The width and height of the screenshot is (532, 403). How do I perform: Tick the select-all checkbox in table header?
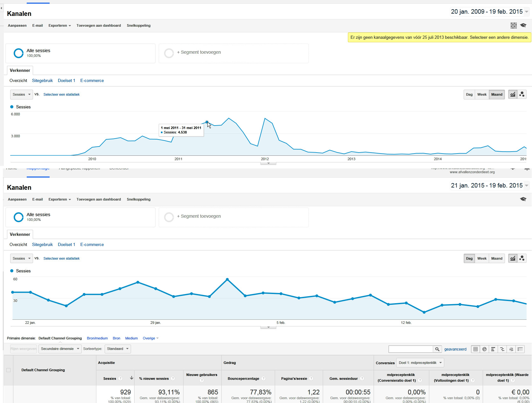click(x=8, y=370)
